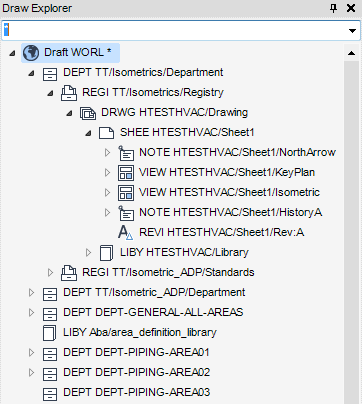Screen dimensions: 362x404
Task: Select the KeyPlan view icon
Action: pos(126,173)
